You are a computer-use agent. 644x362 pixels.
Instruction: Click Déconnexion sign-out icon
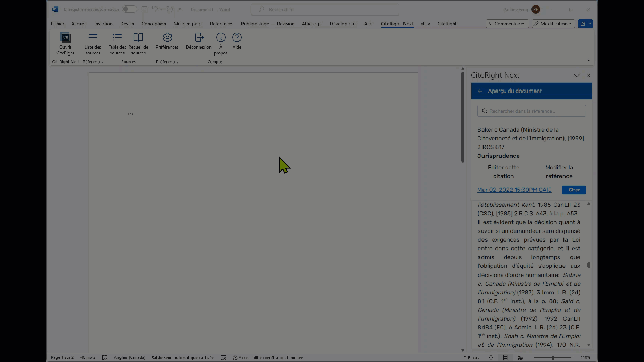tap(199, 38)
